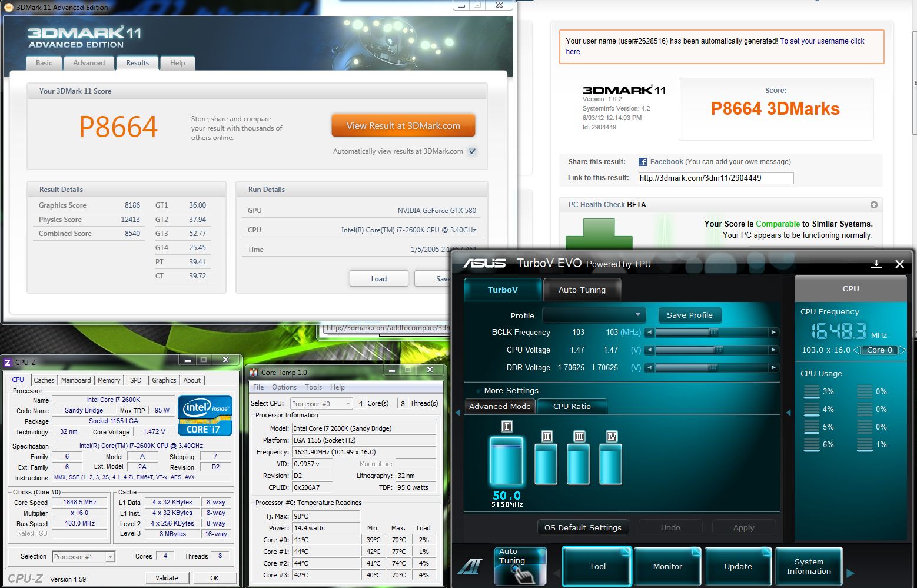917x588 pixels.
Task: Click the Link to this result field
Action: (x=716, y=178)
